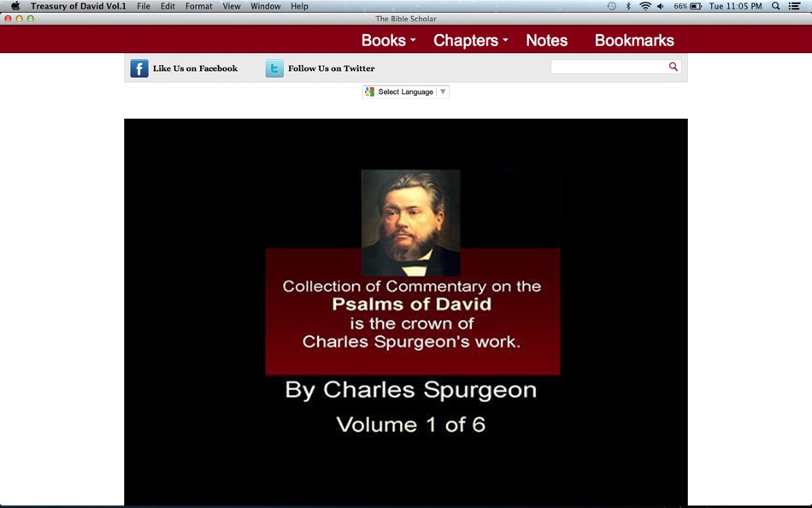Click the 66% battery percentage text
Screen dimensions: 812x508
tap(680, 6)
